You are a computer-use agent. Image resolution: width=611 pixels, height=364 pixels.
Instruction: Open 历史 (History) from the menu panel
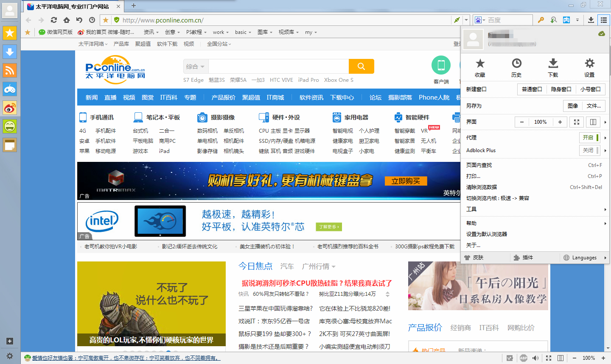click(x=516, y=68)
